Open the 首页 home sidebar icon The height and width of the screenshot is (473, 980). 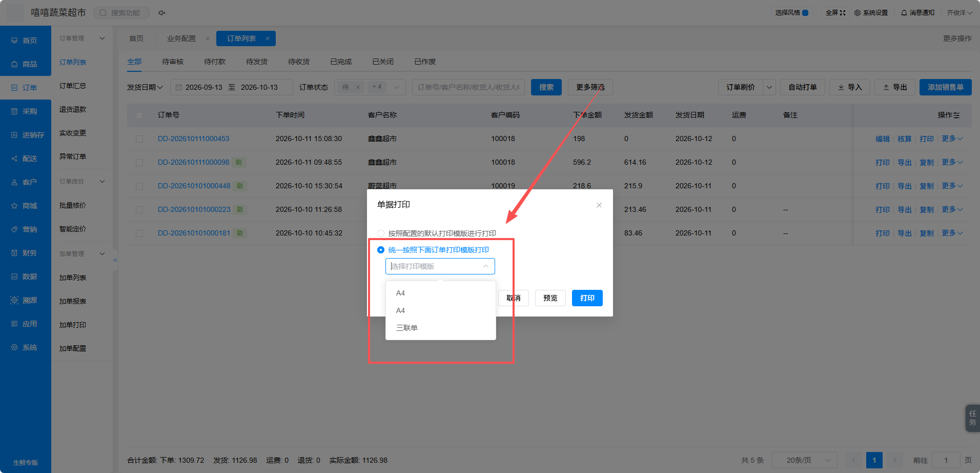[14, 41]
